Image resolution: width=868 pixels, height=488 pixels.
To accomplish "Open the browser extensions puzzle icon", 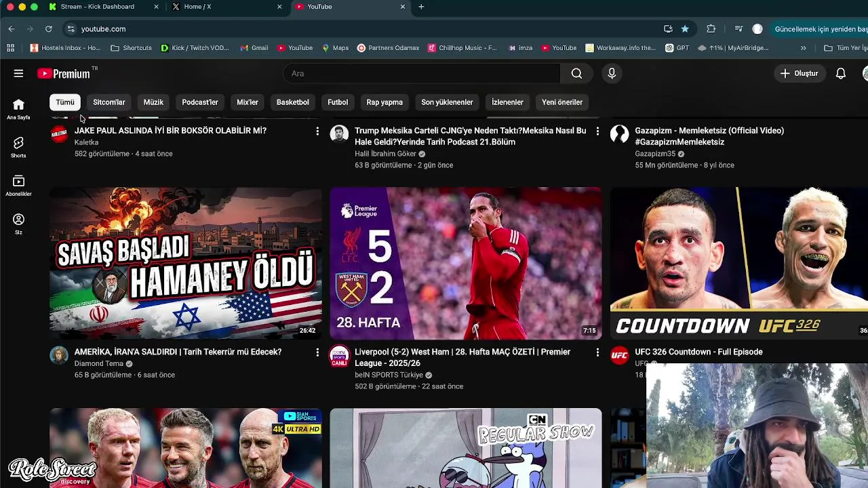I will (x=711, y=29).
